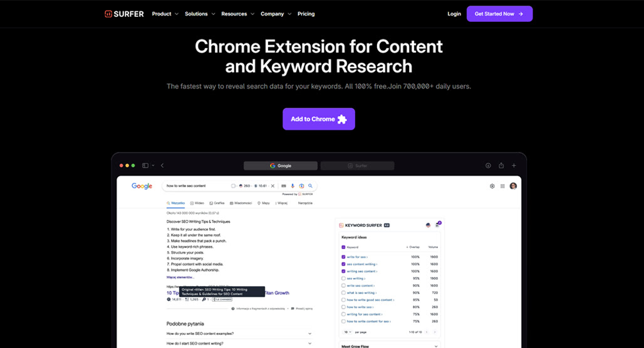Go to next page of keyword ideas

[x=435, y=332]
